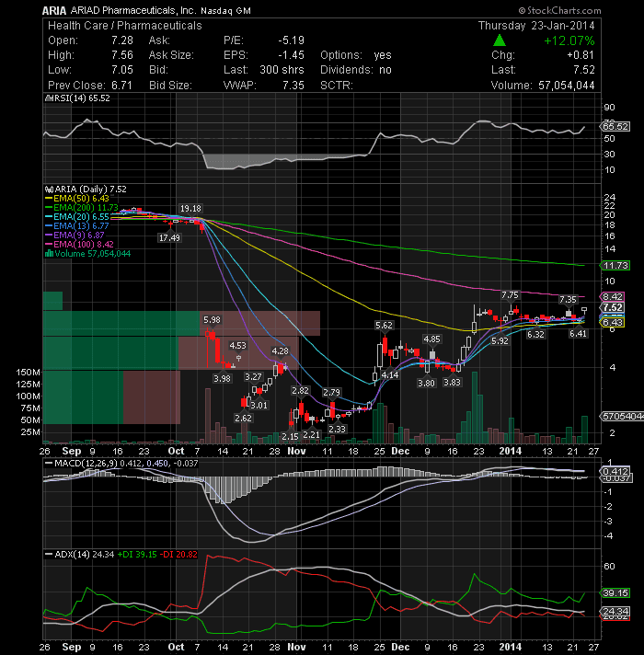This screenshot has height=655, width=644.
Task: Click the header Volume '57,054,044' value
Action: pyautogui.click(x=567, y=86)
